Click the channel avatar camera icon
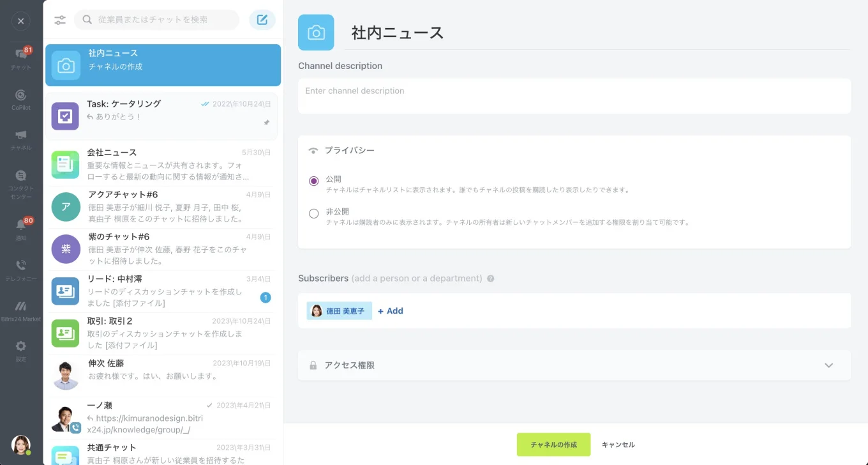 pos(316,33)
